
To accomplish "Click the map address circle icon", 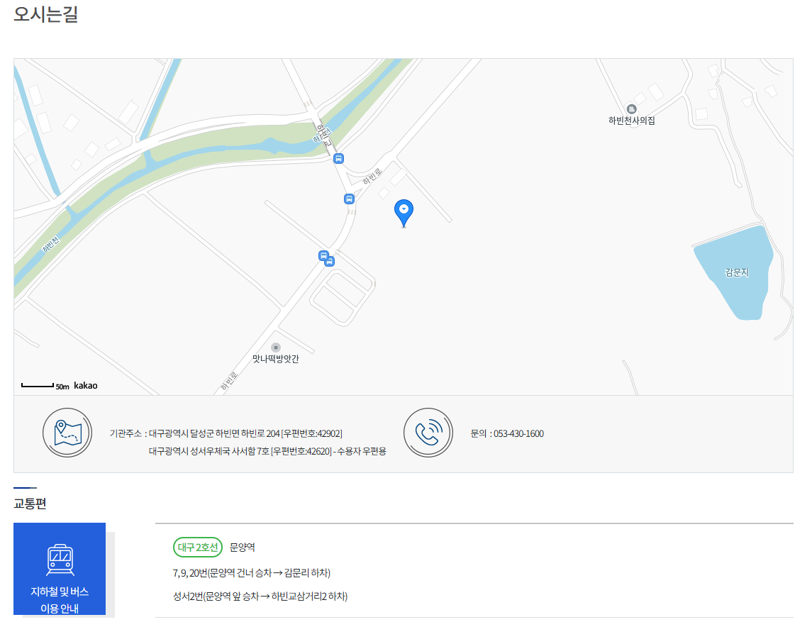I will tap(67, 433).
